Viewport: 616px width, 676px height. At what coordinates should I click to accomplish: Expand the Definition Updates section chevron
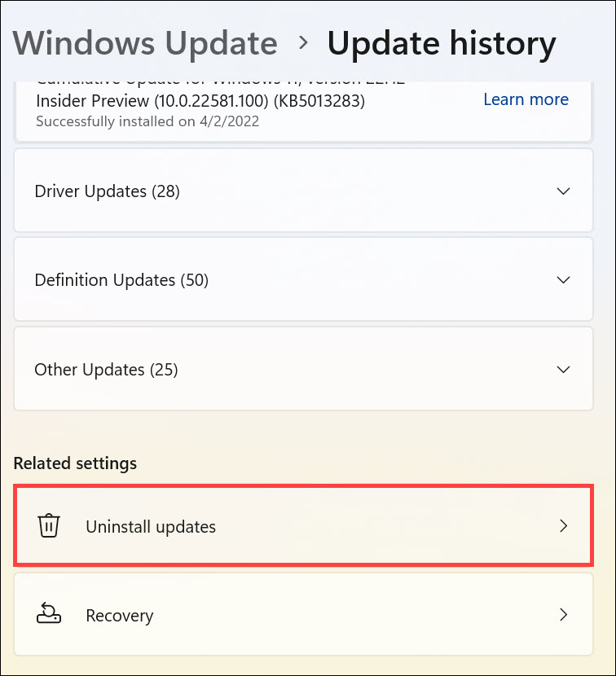562,280
